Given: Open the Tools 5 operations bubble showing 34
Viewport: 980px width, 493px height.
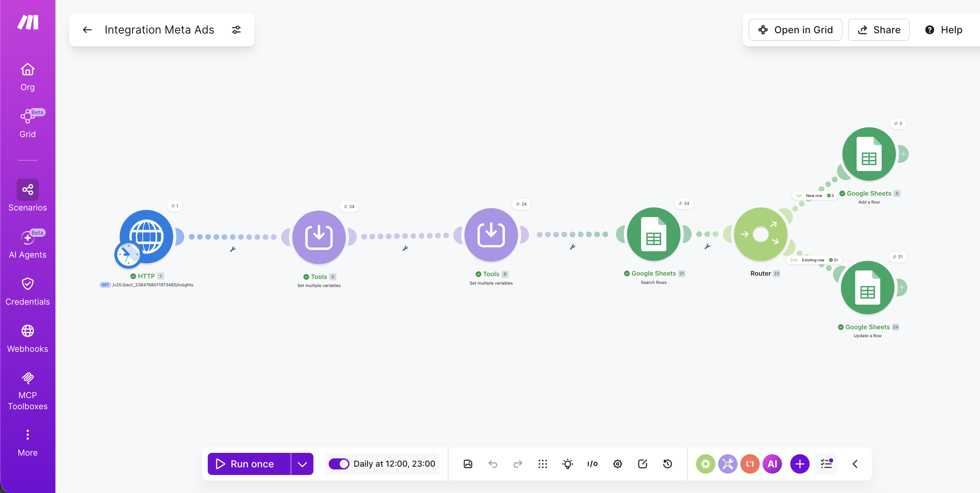Looking at the screenshot, I should (x=349, y=206).
